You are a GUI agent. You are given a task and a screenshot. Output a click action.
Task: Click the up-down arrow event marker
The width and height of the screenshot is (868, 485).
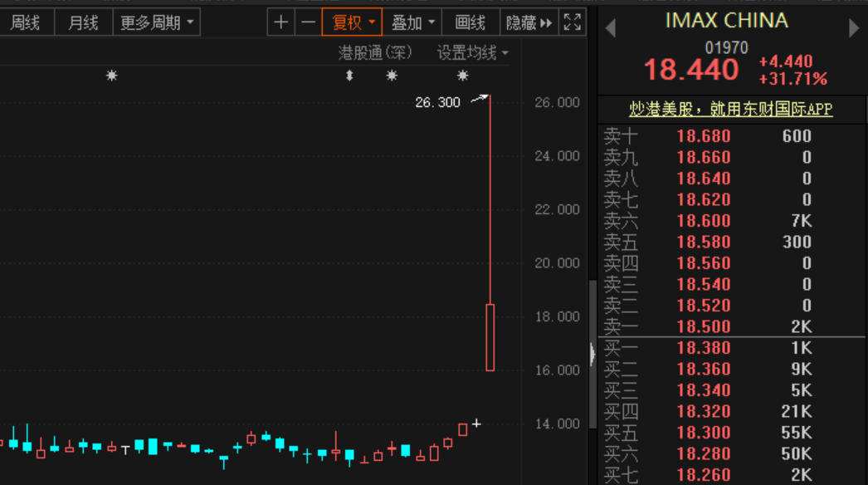click(x=349, y=76)
